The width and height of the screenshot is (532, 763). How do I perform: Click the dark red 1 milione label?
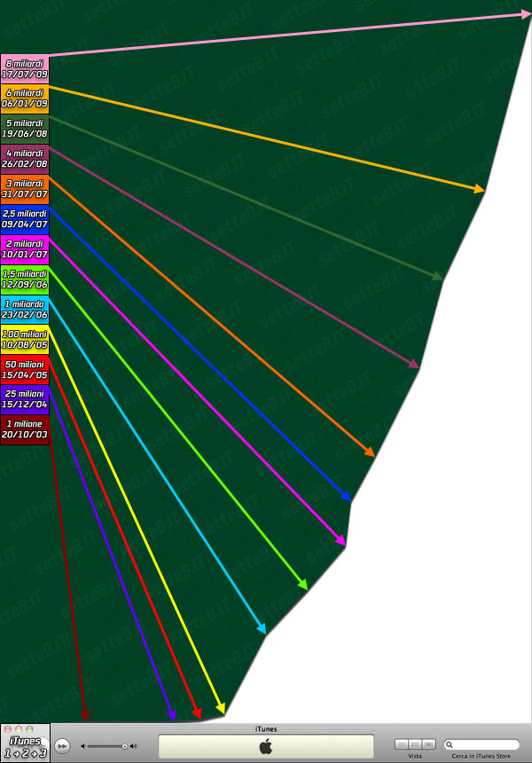(x=25, y=430)
